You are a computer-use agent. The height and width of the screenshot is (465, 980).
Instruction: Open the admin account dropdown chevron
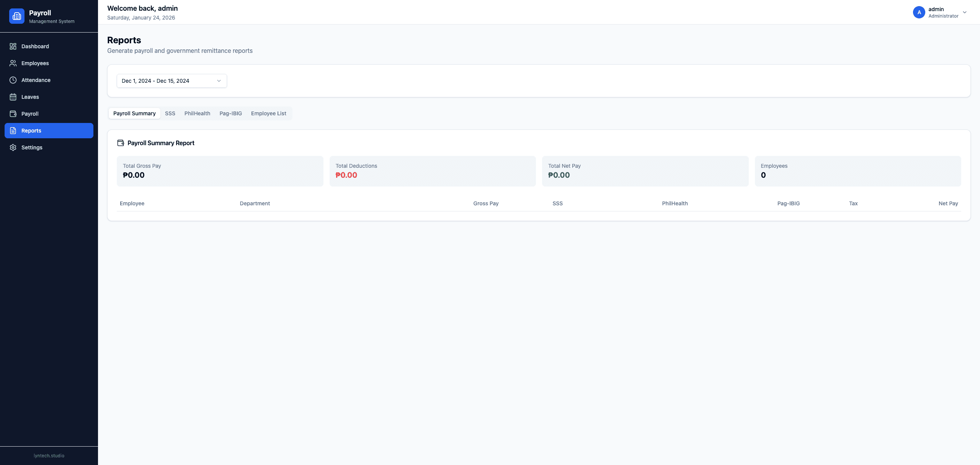click(965, 12)
